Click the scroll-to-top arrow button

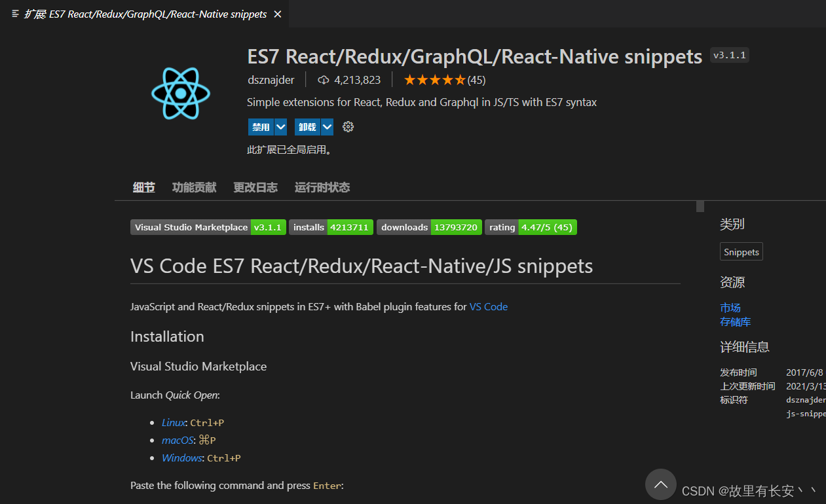point(661,485)
